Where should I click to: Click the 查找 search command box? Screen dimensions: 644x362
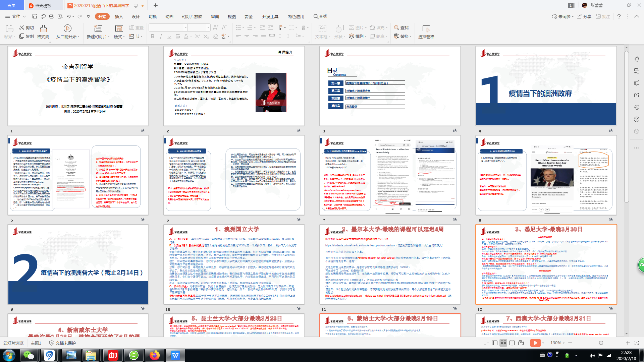(320, 16)
